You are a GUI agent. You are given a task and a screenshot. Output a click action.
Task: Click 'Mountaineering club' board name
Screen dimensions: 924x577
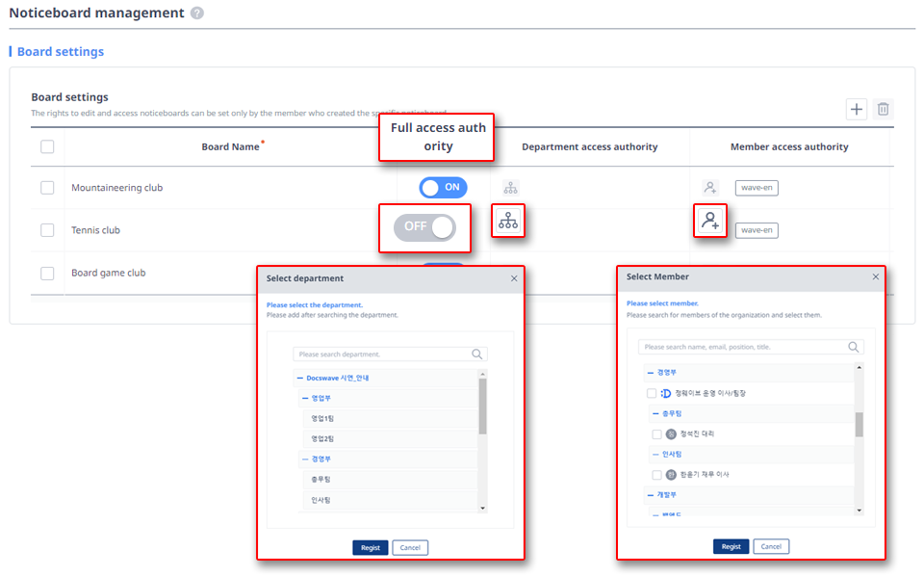[x=116, y=188]
